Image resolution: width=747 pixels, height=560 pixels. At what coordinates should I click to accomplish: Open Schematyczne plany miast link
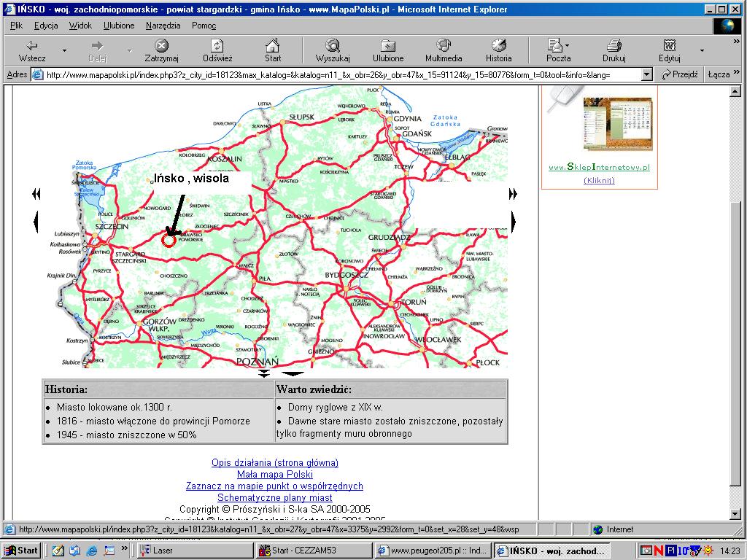click(x=274, y=498)
